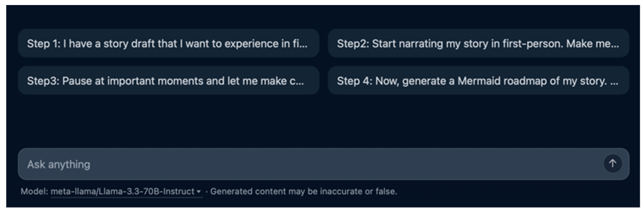Click the "Generated content may be inaccurate" disclaimer
Viewport: 644px width, 212px height.
[303, 191]
